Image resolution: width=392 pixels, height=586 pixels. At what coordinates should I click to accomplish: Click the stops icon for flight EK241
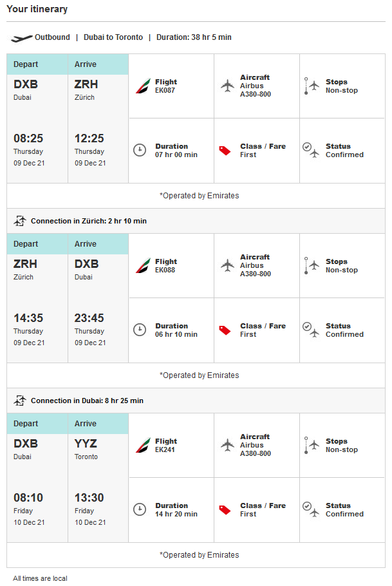pos(312,446)
